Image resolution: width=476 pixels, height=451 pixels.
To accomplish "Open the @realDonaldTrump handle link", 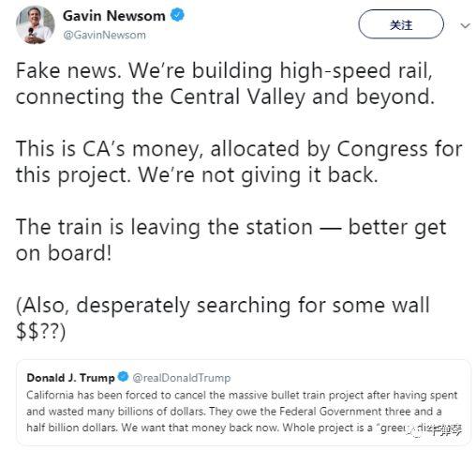I will (182, 378).
